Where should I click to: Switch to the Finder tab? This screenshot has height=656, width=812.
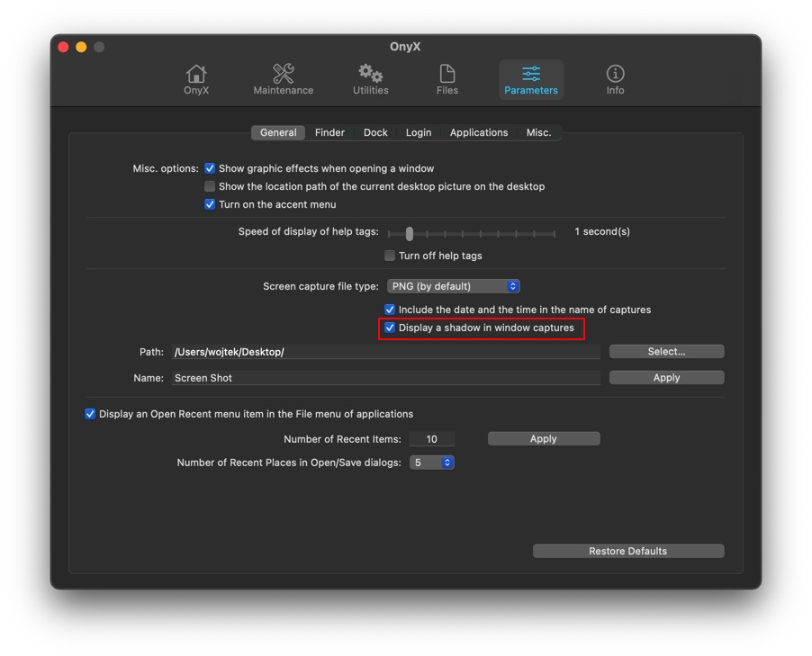pyautogui.click(x=329, y=132)
